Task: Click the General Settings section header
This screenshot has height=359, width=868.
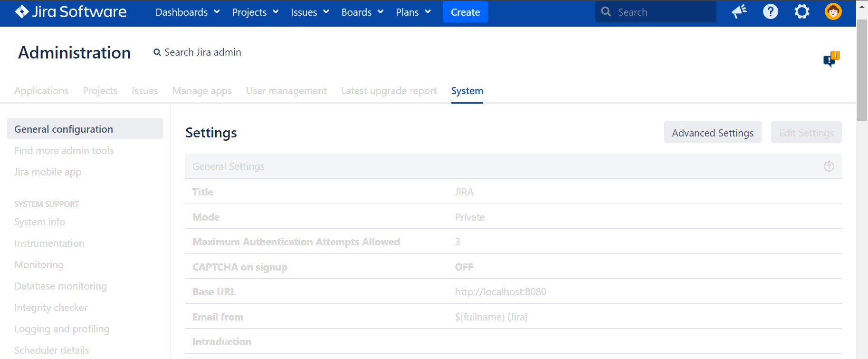Action: tap(514, 166)
